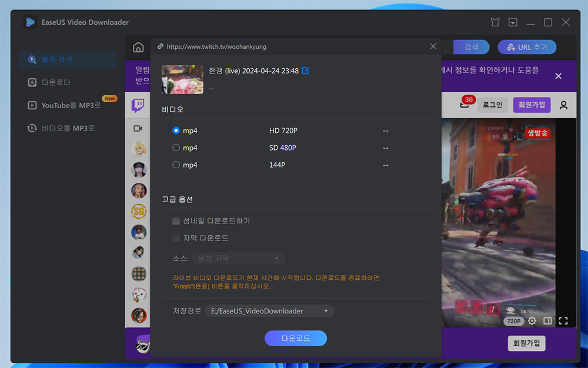The height and width of the screenshot is (368, 588).
Task: Open the SG channel avatar
Action: tap(139, 212)
